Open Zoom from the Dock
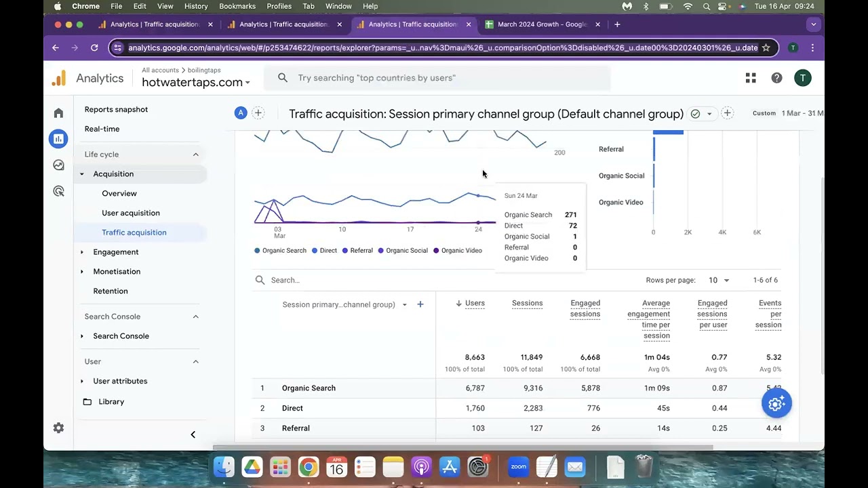The height and width of the screenshot is (488, 868). [x=519, y=466]
